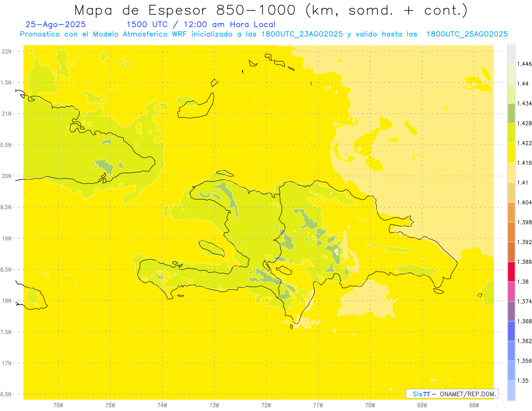
Task: Click the 'Pronóstico con el Modelo Atmosférico WRF' subtitle
Action: point(104,34)
